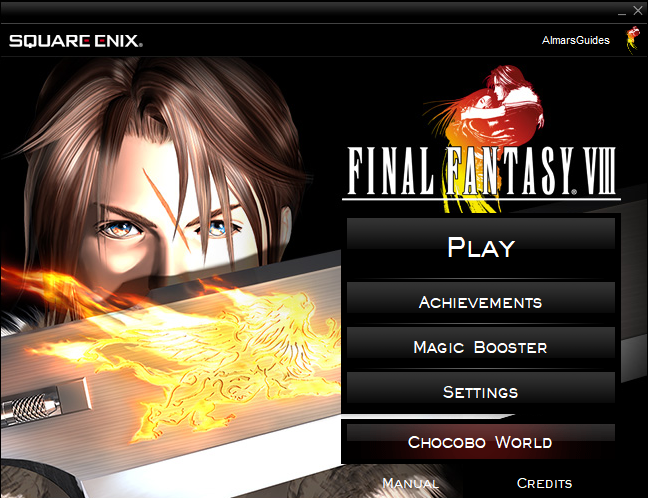Click the scar on Squall's forehead
648x498 pixels.
[x=166, y=209]
